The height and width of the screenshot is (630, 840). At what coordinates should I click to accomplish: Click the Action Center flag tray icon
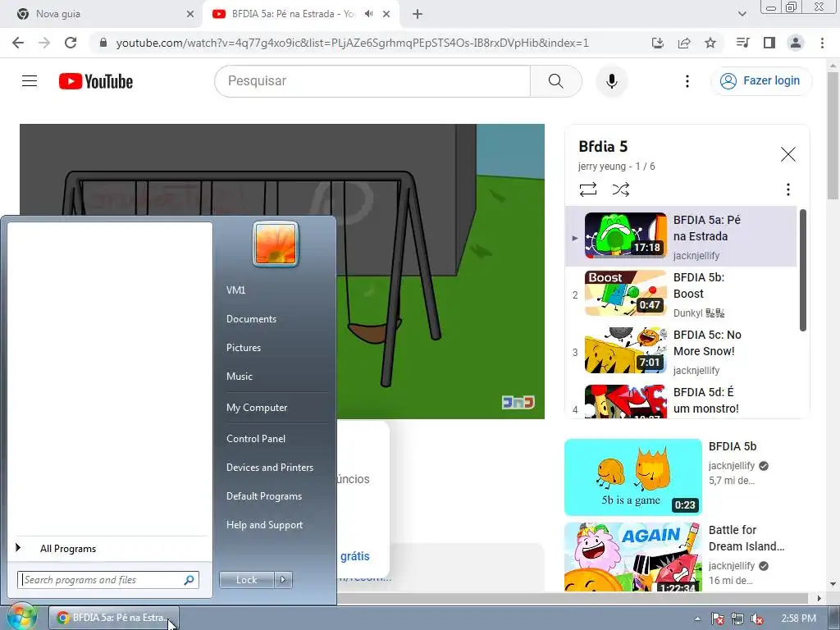click(x=717, y=619)
